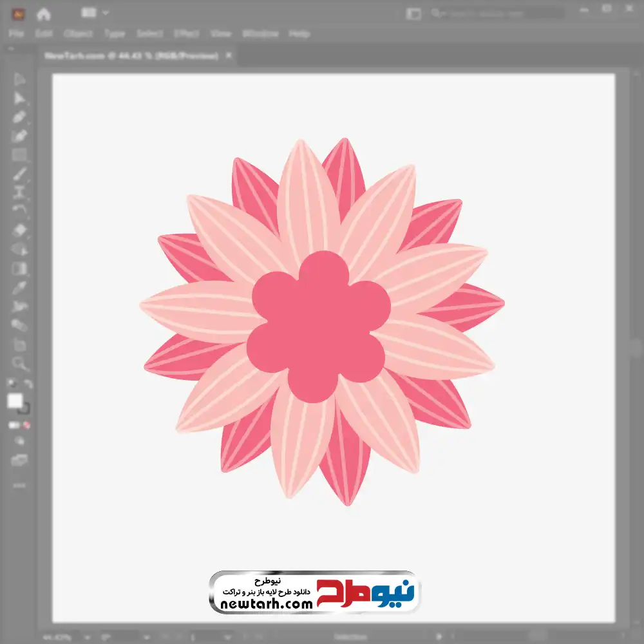Swap fill and stroke colors

pos(28,384)
